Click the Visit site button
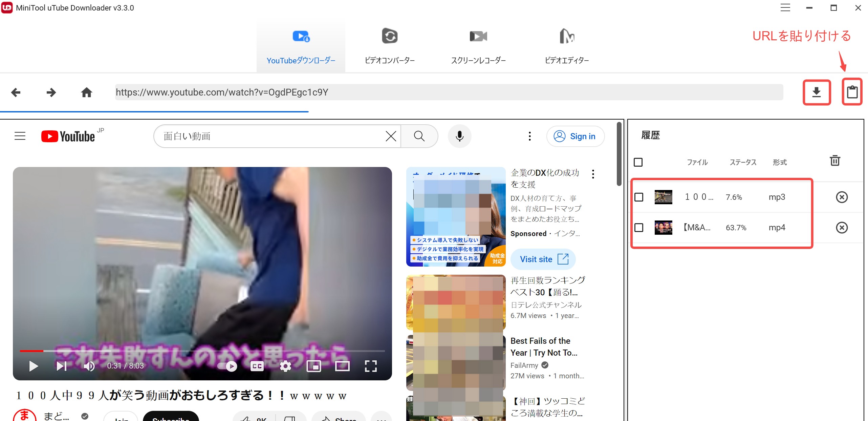Image resolution: width=868 pixels, height=421 pixels. pyautogui.click(x=543, y=259)
